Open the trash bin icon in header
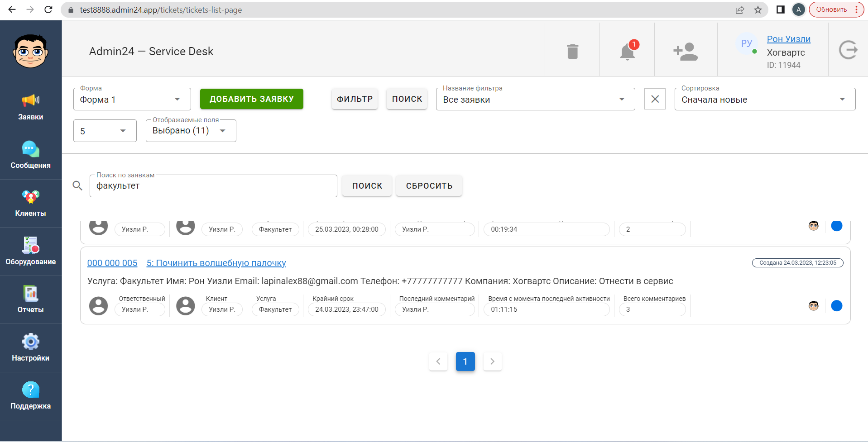Screen dimensions: 868x442 click(x=572, y=51)
